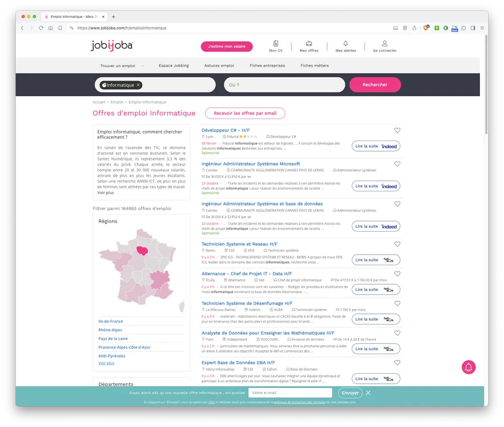Open Fiches métiers menu item

(x=314, y=65)
